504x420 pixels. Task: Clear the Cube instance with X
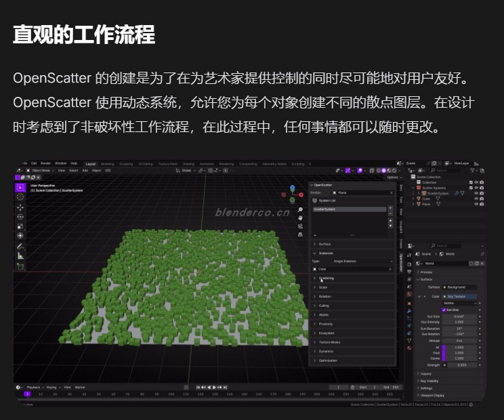(x=390, y=270)
